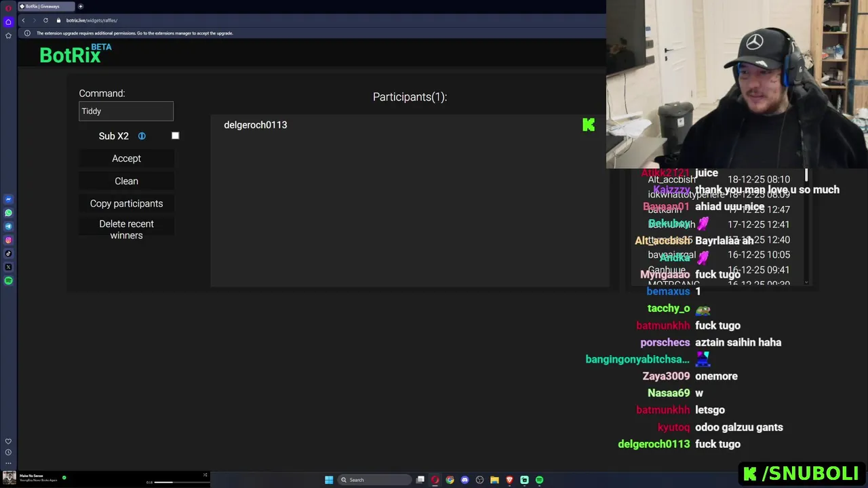Click the Make No Sense album thumbnail
The image size is (868, 488).
[x=9, y=478]
